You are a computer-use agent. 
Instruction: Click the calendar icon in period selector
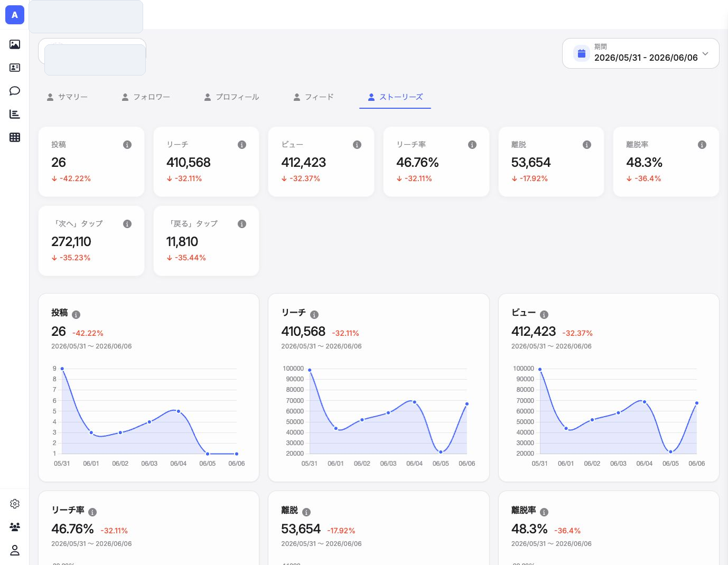582,53
